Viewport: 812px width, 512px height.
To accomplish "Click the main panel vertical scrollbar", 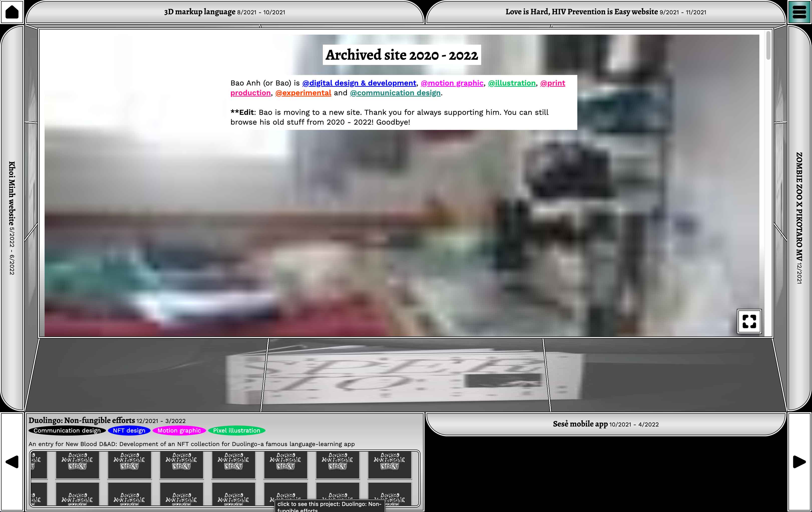I will (x=768, y=46).
